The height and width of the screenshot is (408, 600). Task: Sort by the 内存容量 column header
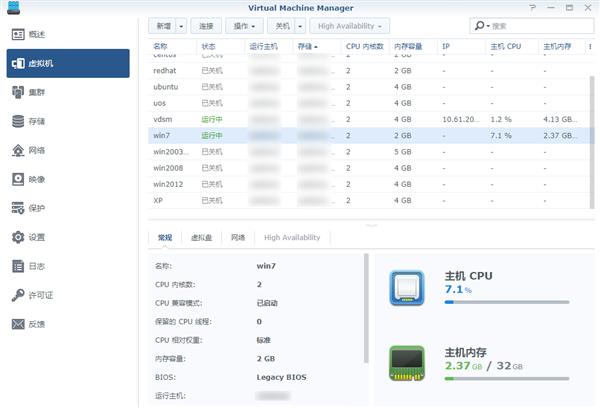coord(413,47)
